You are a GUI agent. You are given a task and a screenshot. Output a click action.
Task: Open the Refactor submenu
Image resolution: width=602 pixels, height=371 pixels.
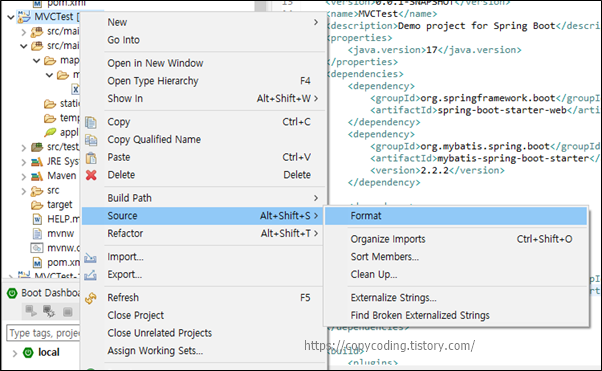[x=203, y=233]
